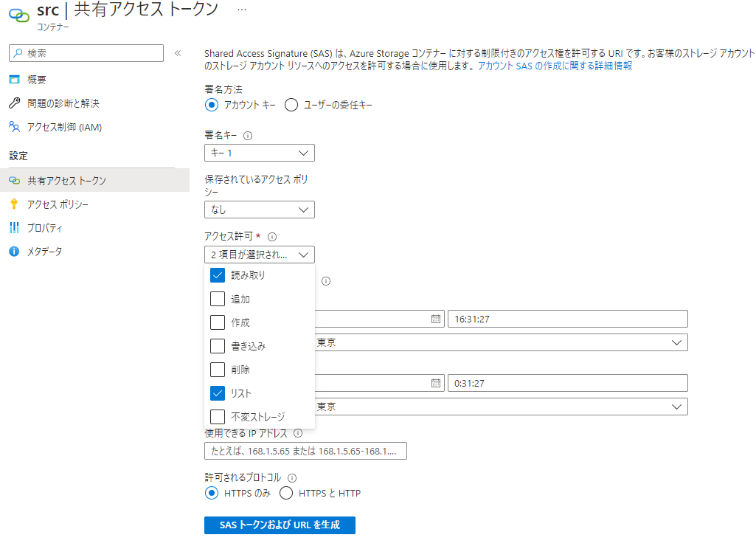Click the info icon beside アクセス許可
Image resolution: width=756 pixels, height=546 pixels.
pos(272,237)
